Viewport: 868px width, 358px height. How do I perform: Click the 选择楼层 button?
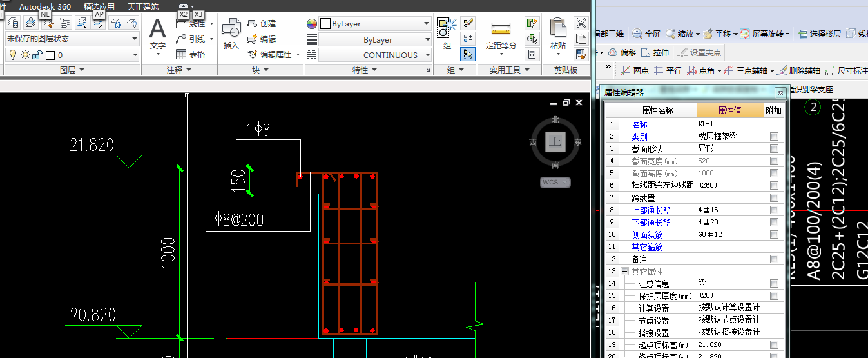[x=820, y=34]
